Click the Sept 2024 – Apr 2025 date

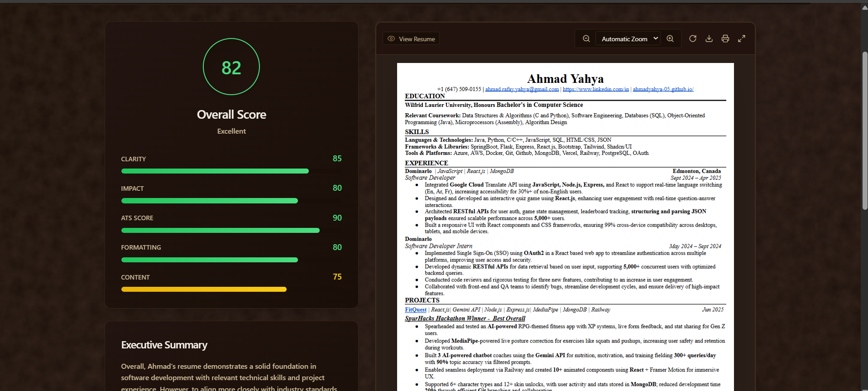pyautogui.click(x=696, y=178)
